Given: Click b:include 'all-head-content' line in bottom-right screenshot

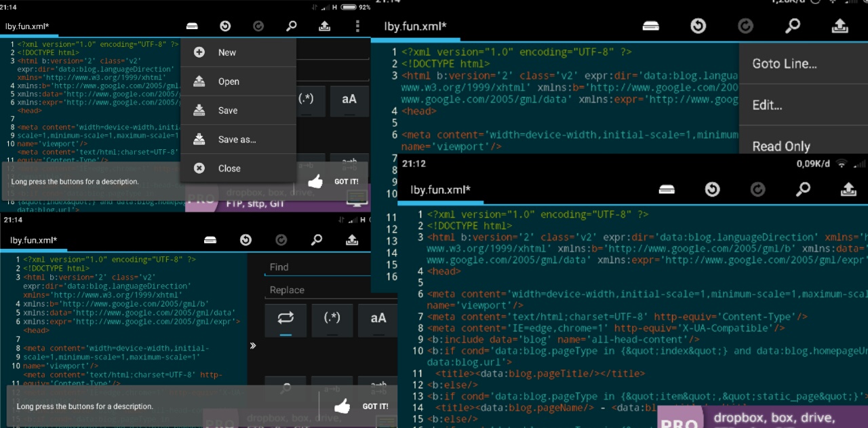Looking at the screenshot, I should [x=563, y=339].
